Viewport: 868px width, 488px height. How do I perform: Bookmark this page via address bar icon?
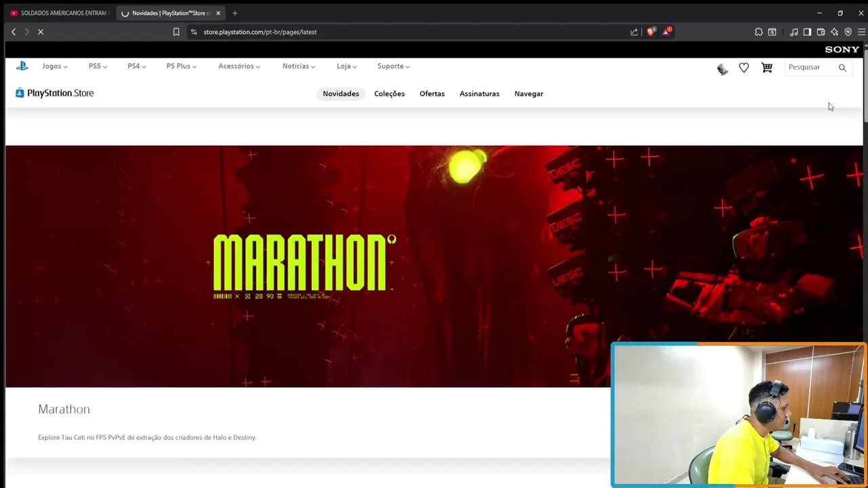(176, 32)
